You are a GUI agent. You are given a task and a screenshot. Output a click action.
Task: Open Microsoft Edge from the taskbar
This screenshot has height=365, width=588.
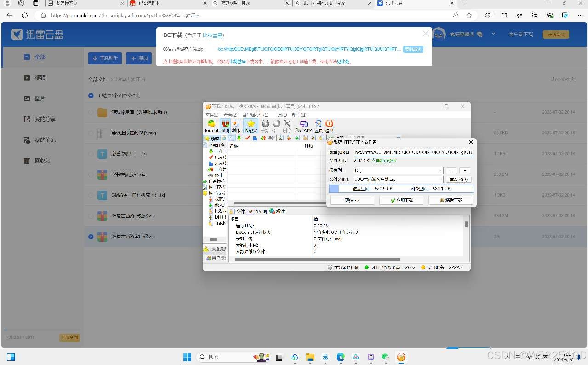tap(341, 357)
